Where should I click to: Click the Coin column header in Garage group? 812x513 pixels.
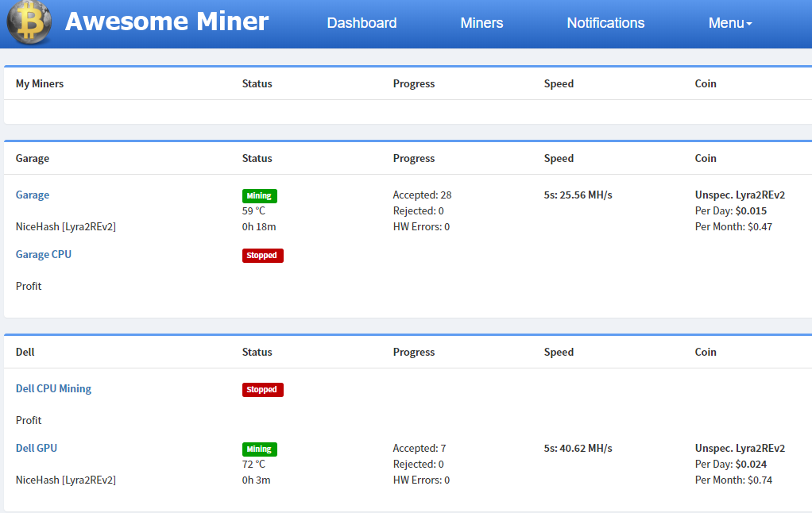pos(706,158)
